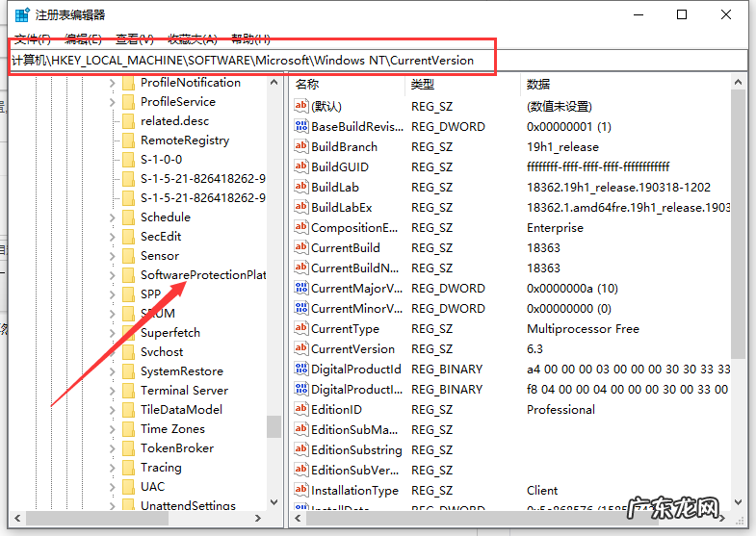This screenshot has width=756, height=536.
Task: Select the CurrentBuildN... value name
Action: (354, 268)
